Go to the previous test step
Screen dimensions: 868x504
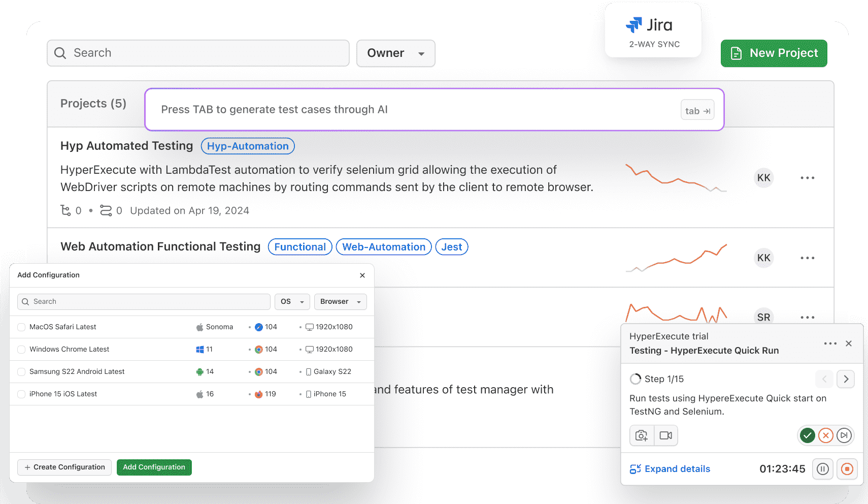pos(824,379)
